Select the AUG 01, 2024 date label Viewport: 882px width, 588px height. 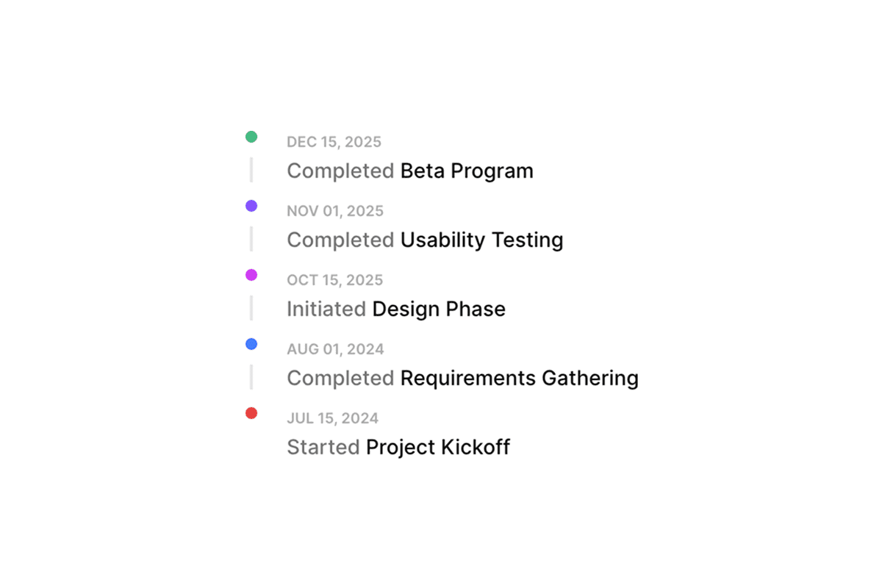[335, 349]
